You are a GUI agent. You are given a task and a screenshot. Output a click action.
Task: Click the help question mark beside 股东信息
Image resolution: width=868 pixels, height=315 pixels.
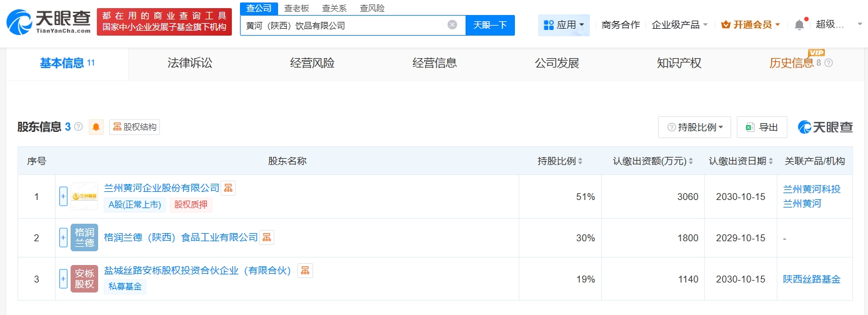pyautogui.click(x=79, y=127)
